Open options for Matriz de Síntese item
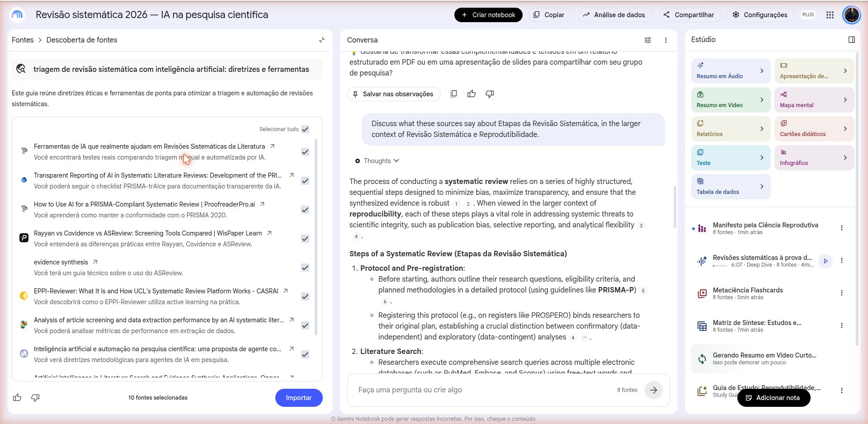 coord(842,325)
